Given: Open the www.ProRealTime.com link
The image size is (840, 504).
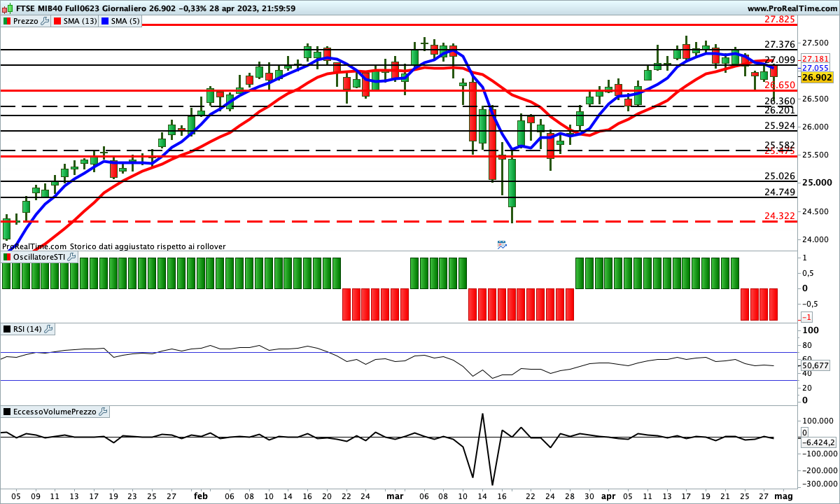Looking at the screenshot, I should point(792,8).
